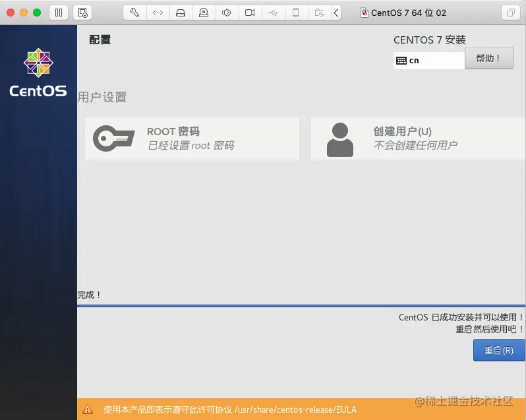Click the green full screen window button
The height and width of the screenshot is (420, 526).
(37, 13)
